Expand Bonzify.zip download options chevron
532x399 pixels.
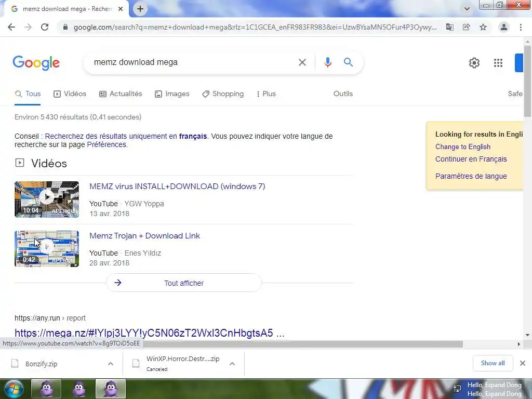[x=111, y=364]
